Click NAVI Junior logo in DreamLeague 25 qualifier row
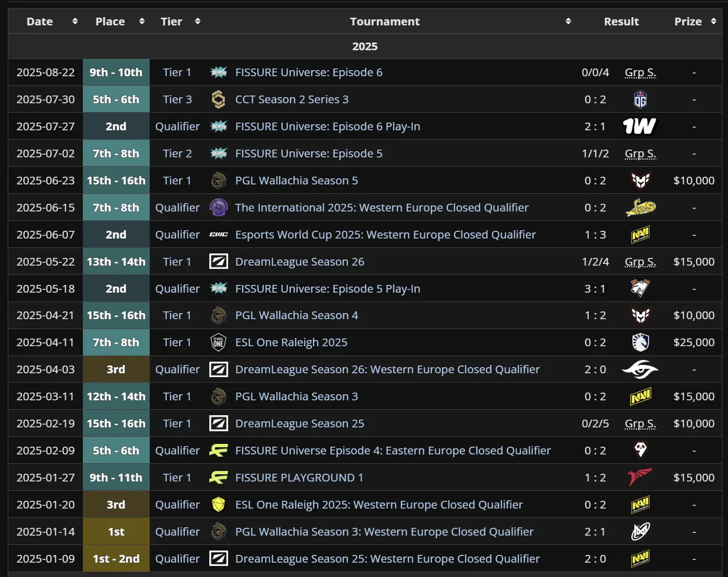Image resolution: width=728 pixels, height=577 pixels. click(640, 559)
